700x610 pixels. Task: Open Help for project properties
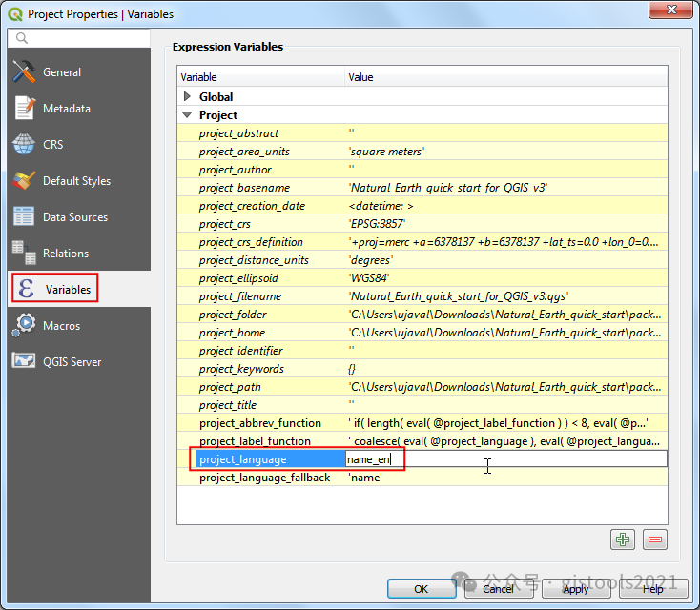tap(652, 589)
